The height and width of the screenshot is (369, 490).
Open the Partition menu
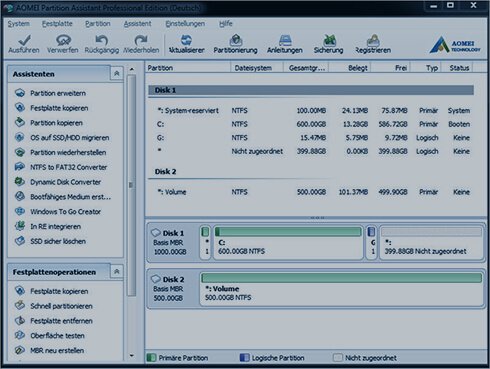pyautogui.click(x=98, y=24)
